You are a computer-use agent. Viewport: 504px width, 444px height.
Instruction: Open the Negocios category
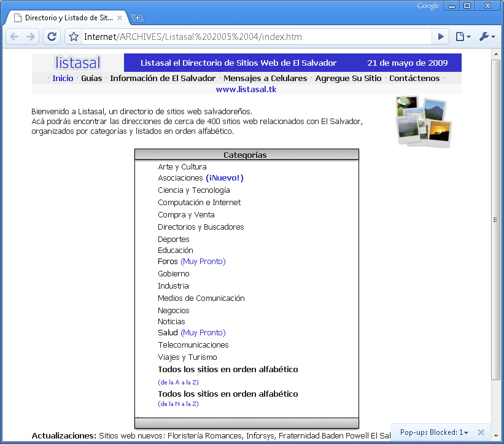174,311
